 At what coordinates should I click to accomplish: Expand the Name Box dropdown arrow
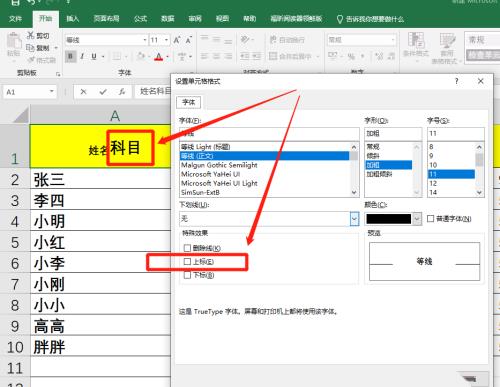pyautogui.click(x=52, y=91)
